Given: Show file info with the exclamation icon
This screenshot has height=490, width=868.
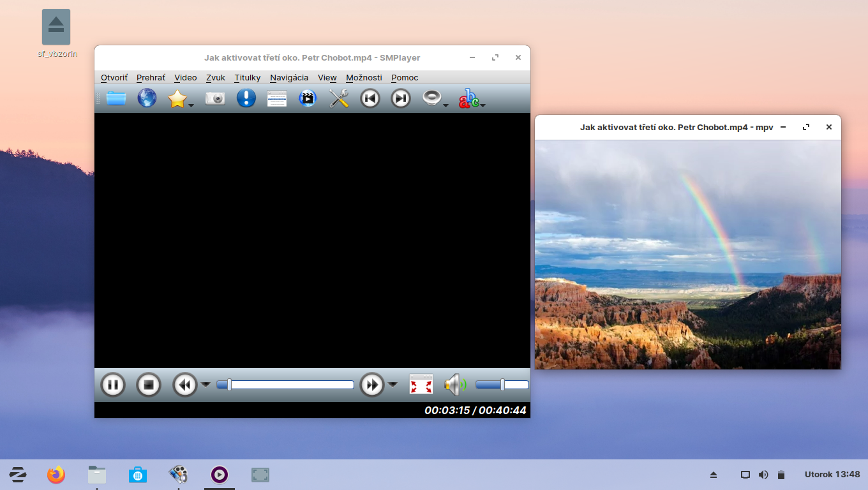Looking at the screenshot, I should pyautogui.click(x=246, y=98).
